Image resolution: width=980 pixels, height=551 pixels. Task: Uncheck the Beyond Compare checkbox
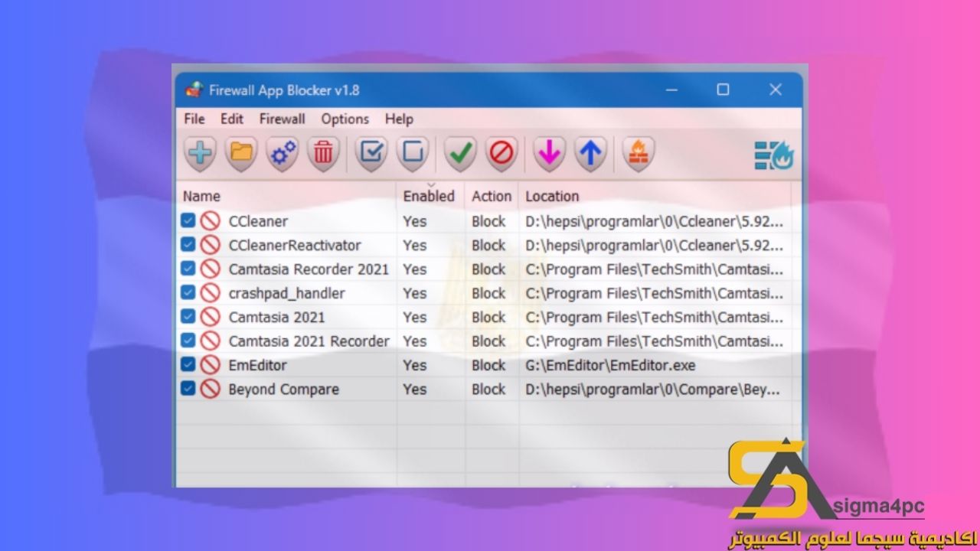(x=188, y=388)
